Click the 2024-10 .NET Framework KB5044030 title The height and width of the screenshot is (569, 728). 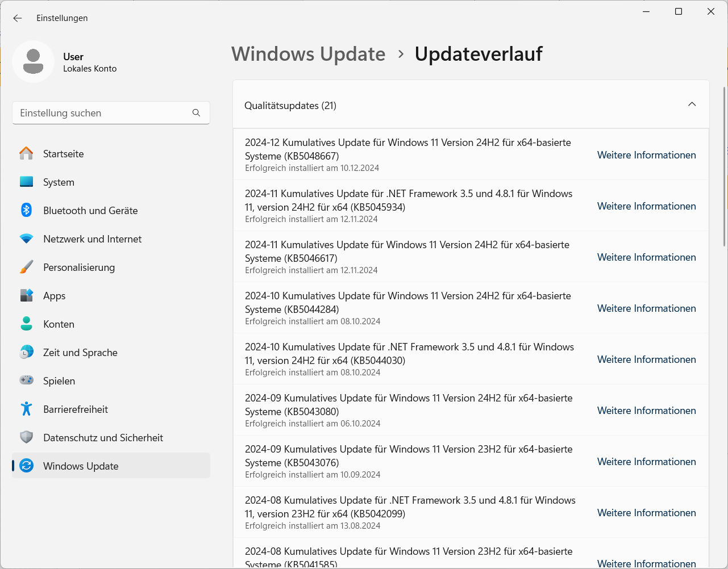[x=409, y=354]
